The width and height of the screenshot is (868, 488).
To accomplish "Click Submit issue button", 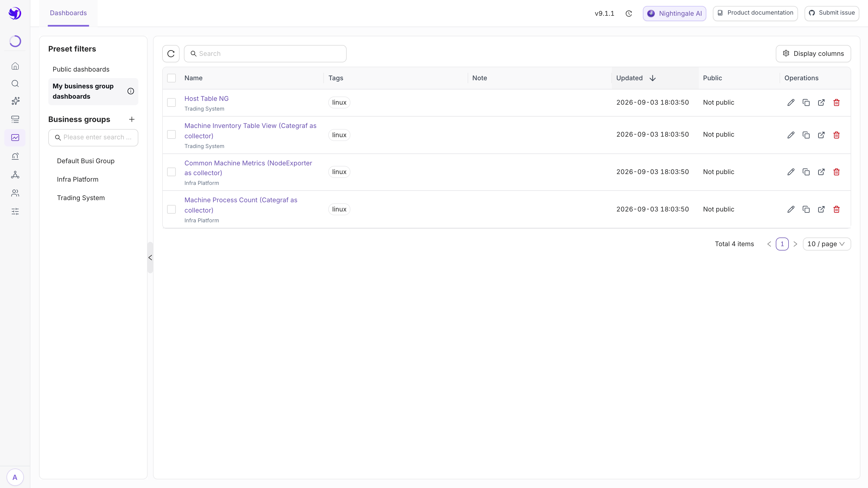I will [x=832, y=13].
